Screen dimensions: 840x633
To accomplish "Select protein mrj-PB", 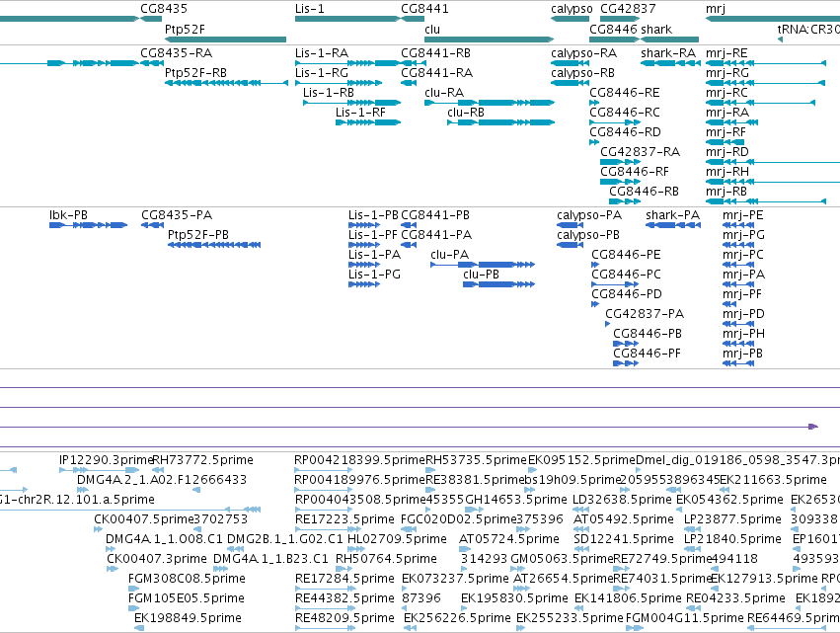I will [738, 363].
